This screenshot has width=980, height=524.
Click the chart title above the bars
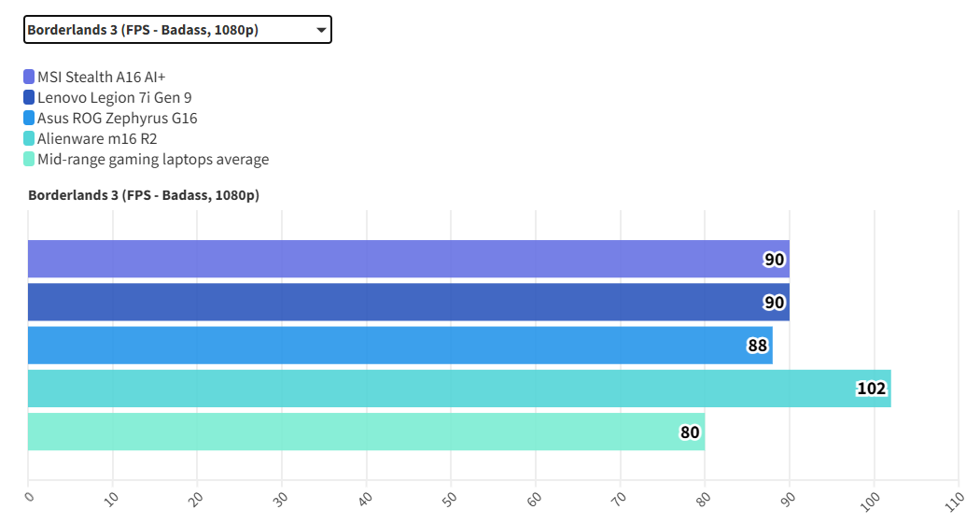[x=144, y=195]
